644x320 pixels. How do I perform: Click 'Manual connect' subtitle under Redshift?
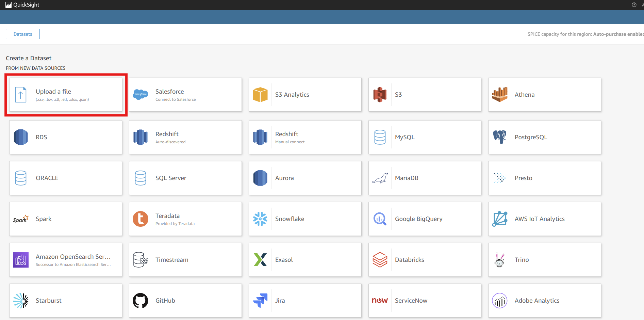(x=290, y=142)
